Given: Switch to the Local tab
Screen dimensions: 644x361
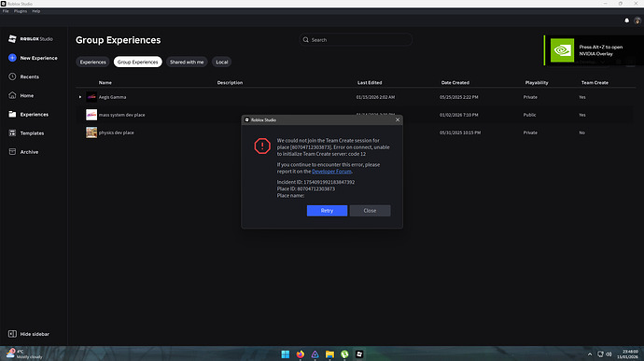Looking at the screenshot, I should click(222, 62).
